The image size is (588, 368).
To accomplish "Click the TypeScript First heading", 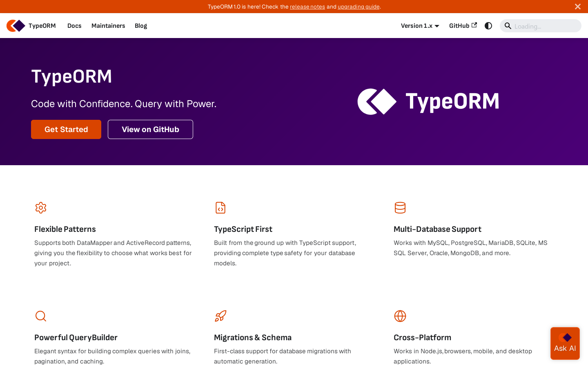I will pyautogui.click(x=243, y=229).
